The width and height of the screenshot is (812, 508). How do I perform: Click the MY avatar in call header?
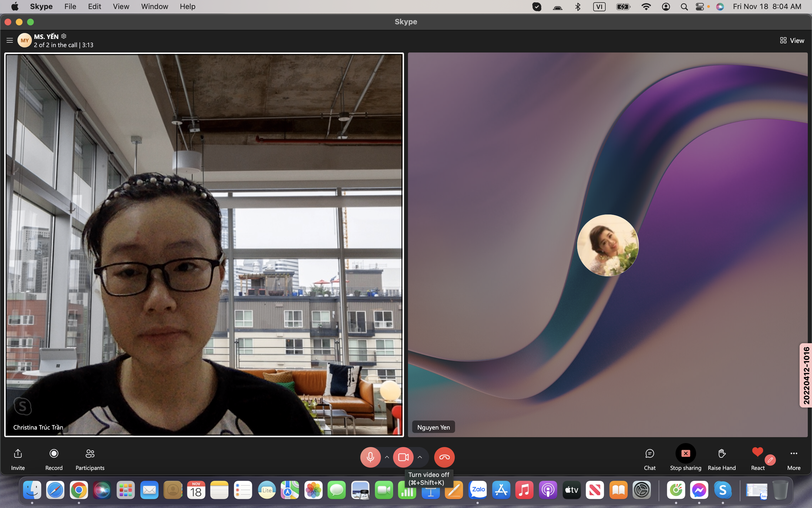(x=25, y=40)
